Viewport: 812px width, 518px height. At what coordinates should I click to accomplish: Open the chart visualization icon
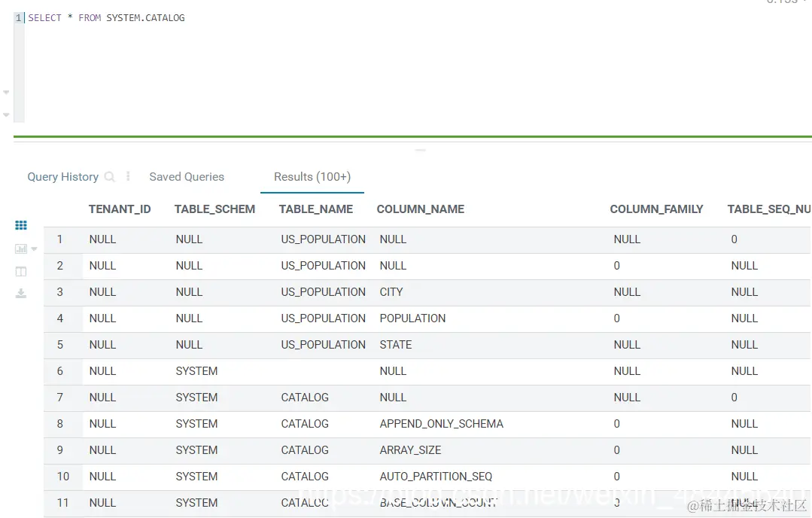(21, 248)
